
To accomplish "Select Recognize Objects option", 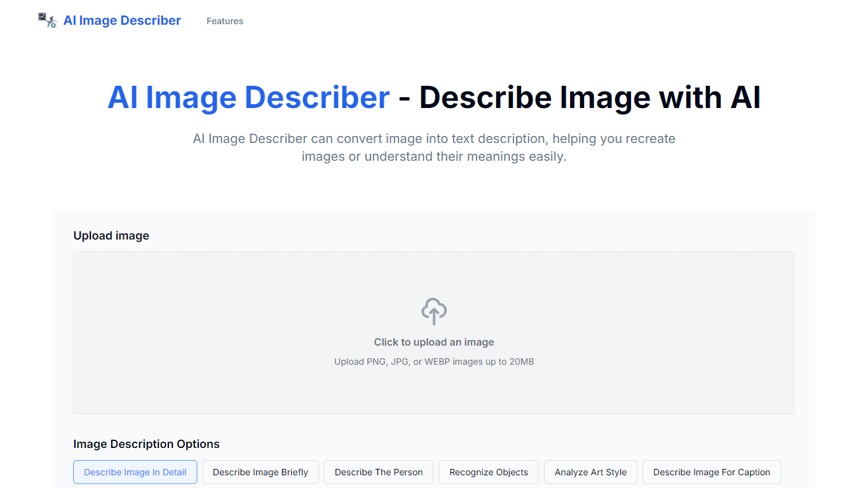I will (489, 472).
